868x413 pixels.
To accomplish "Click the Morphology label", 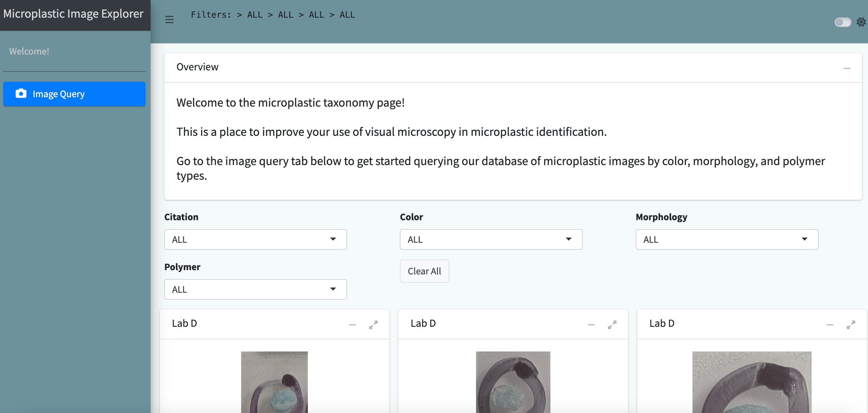I will pyautogui.click(x=661, y=217).
